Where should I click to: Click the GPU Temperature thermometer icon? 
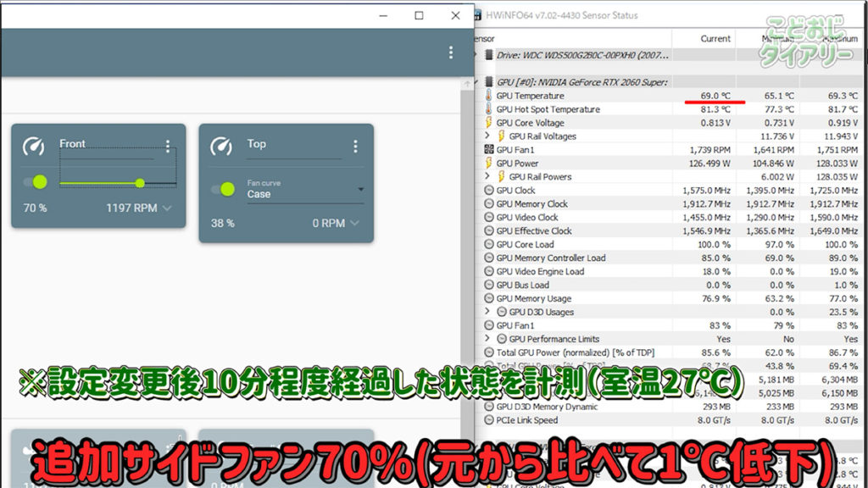click(x=488, y=96)
